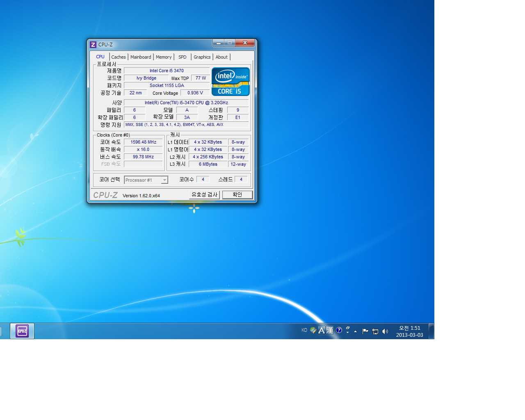Click the 12-way L3 associativity value
The width and height of the screenshot is (525, 420).
click(x=238, y=164)
